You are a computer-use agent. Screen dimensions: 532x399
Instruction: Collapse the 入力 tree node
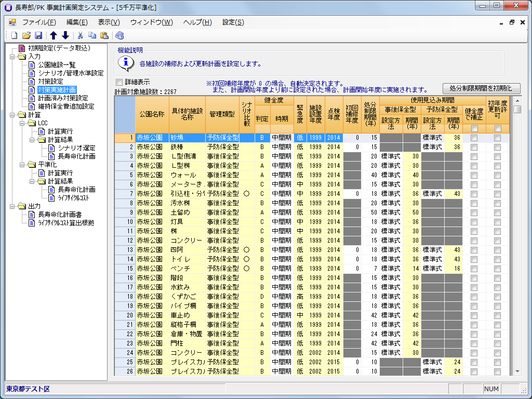tap(11, 57)
